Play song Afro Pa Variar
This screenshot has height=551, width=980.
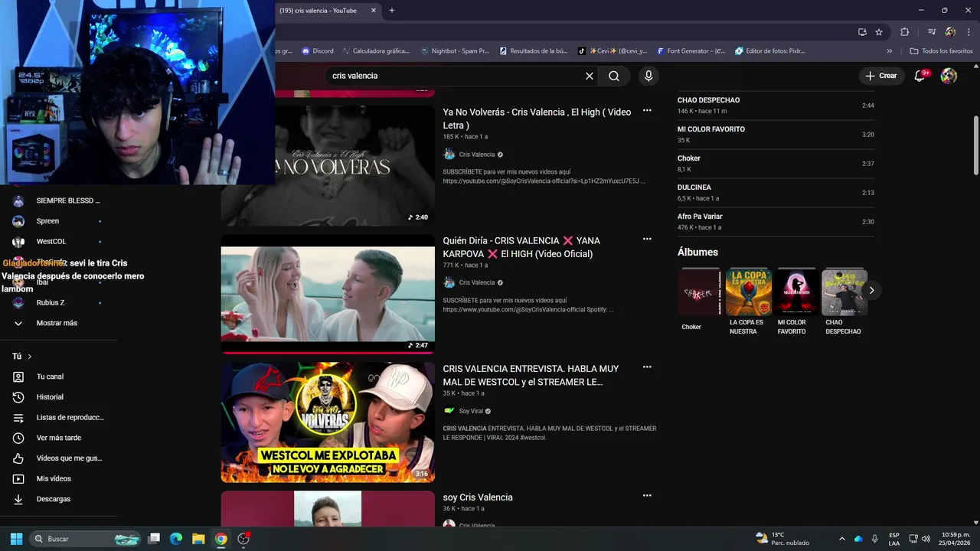(776, 222)
